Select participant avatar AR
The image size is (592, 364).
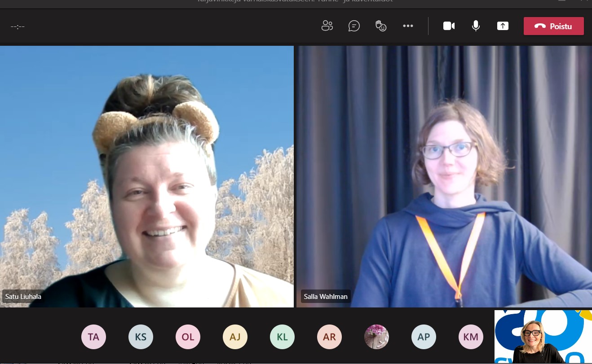tap(329, 337)
